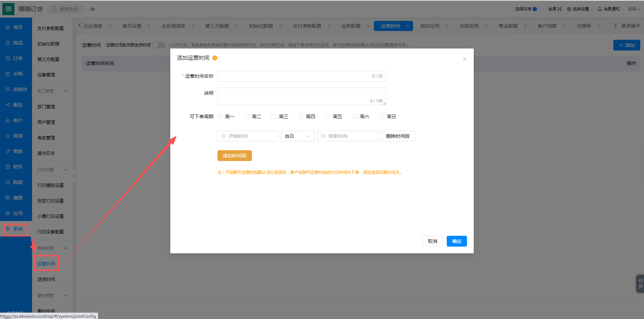This screenshot has width=644, height=319.
Task: Check the 周二 checkbox
Action: [247, 117]
